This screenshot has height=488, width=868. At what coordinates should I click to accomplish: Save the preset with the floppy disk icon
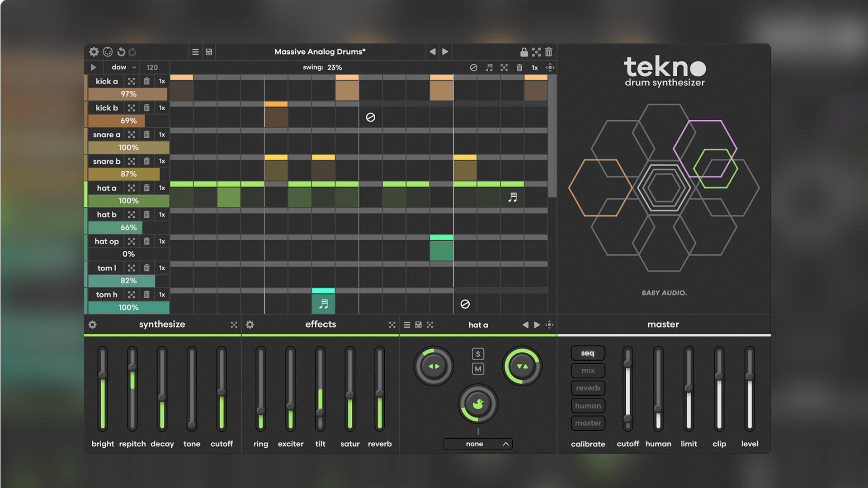pos(208,52)
